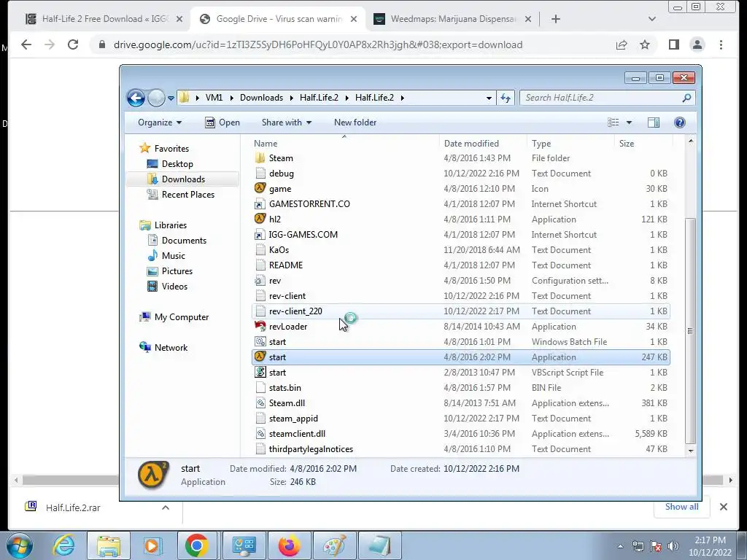The height and width of the screenshot is (560, 747).
Task: Open Chrome side panel icon
Action: click(x=673, y=44)
